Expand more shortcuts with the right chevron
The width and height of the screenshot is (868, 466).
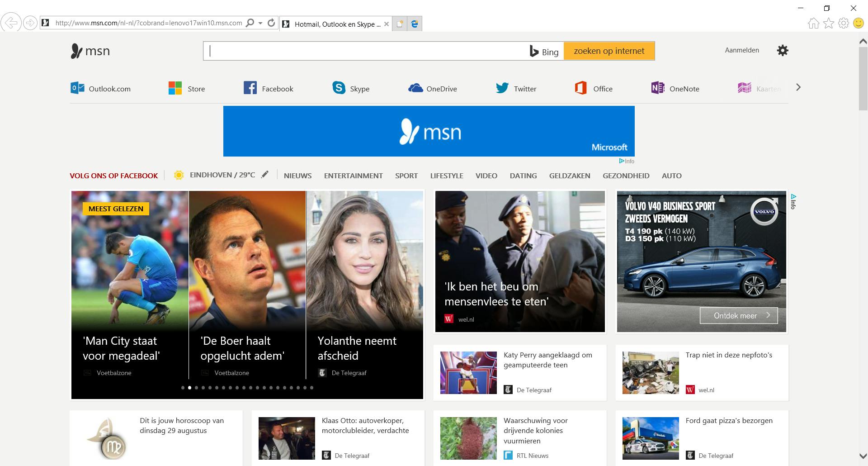click(x=798, y=87)
